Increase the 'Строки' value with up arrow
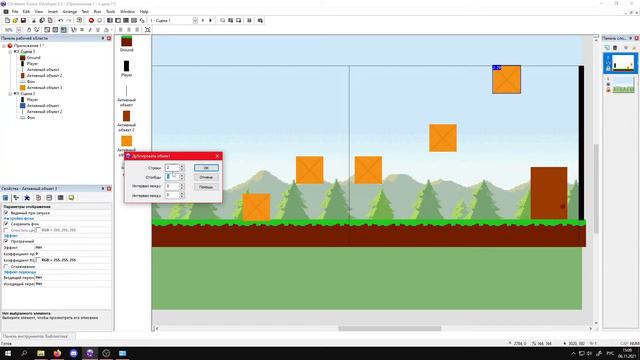 (182, 166)
